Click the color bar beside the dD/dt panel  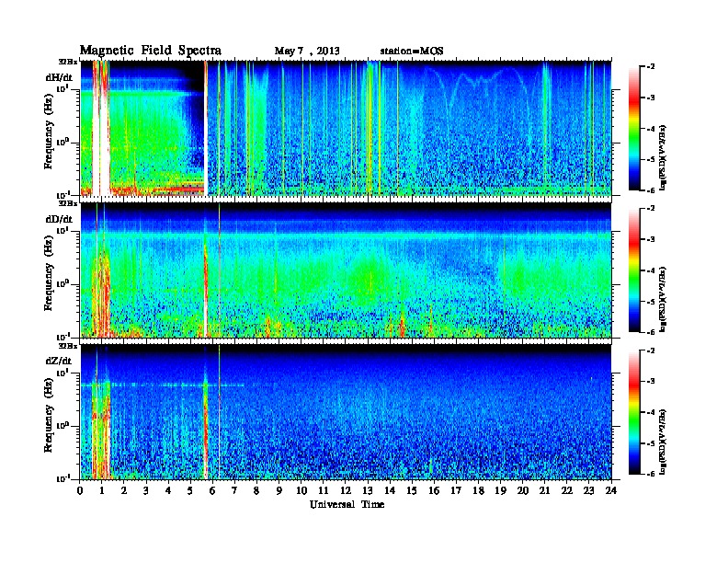click(x=634, y=270)
